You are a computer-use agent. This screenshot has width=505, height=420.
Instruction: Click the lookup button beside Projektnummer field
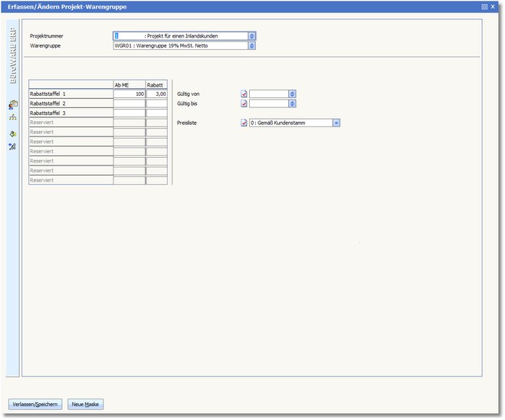tap(252, 36)
